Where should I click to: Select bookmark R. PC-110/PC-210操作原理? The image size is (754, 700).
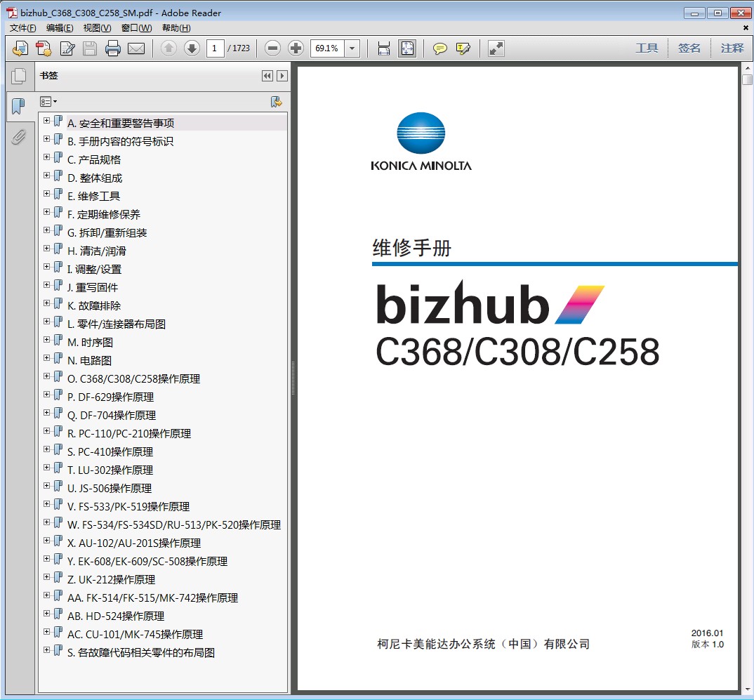[129, 434]
